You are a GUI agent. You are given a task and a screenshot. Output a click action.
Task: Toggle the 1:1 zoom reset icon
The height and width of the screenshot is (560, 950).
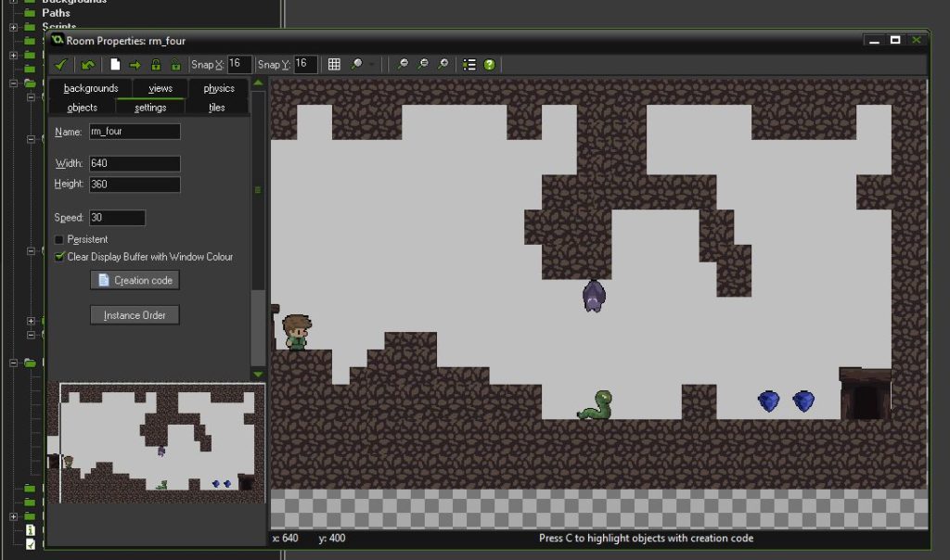click(422, 64)
